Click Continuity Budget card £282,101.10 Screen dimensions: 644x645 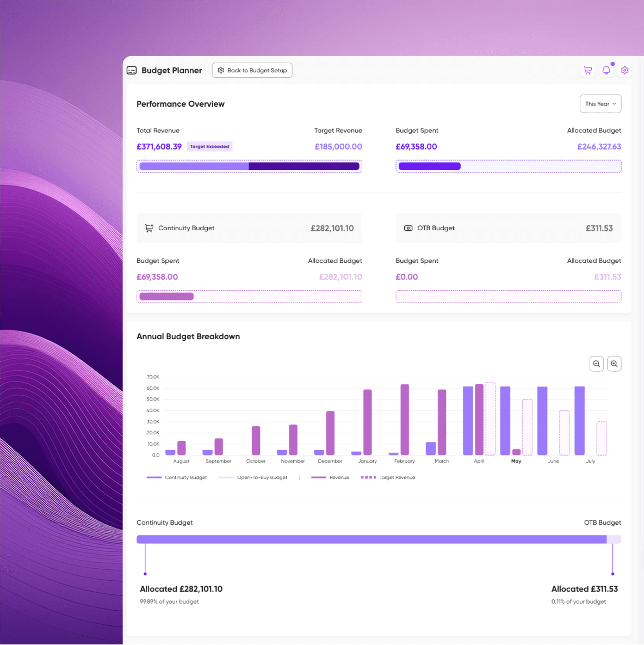click(250, 228)
